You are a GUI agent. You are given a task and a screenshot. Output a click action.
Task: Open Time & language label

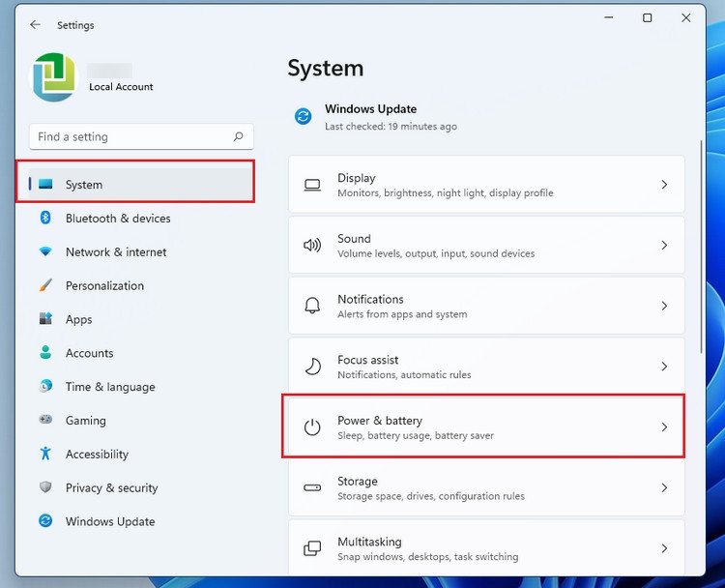(x=110, y=387)
